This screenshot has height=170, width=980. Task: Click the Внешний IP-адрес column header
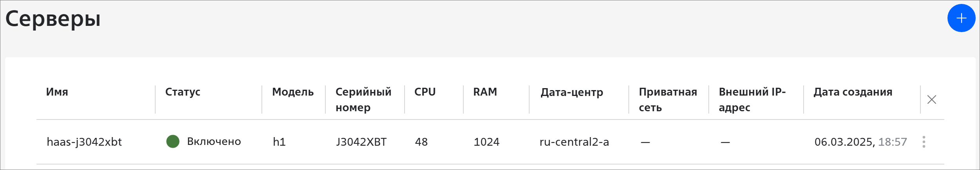pyautogui.click(x=752, y=99)
